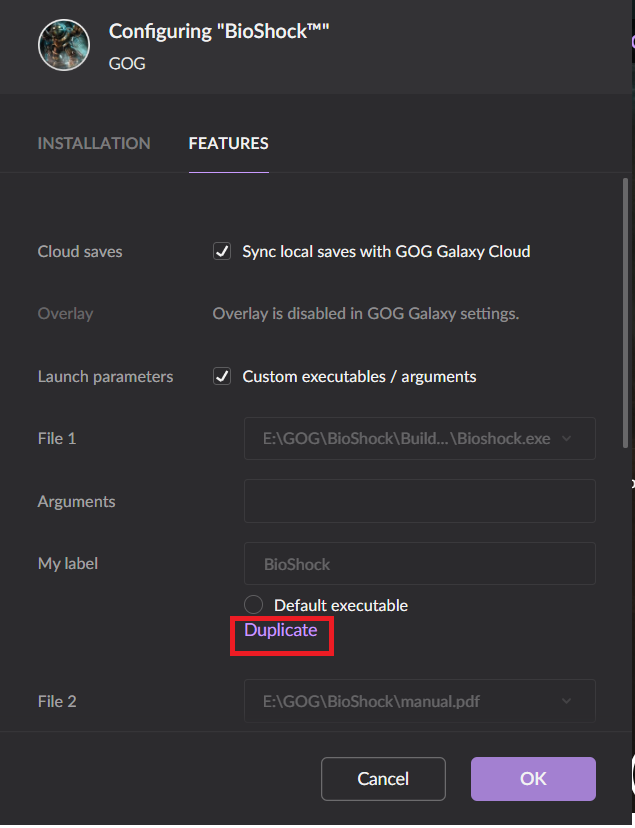Select the Default executable radio button
Screen dimensions: 635x828
coord(253,605)
